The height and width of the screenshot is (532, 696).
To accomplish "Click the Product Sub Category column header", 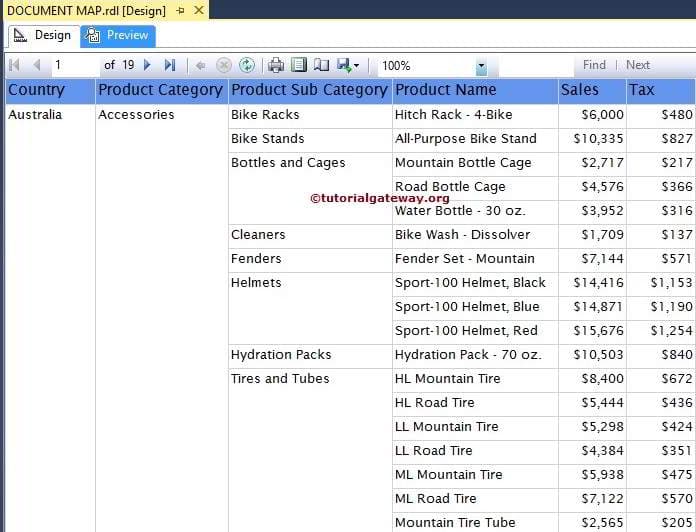I will coord(310,91).
